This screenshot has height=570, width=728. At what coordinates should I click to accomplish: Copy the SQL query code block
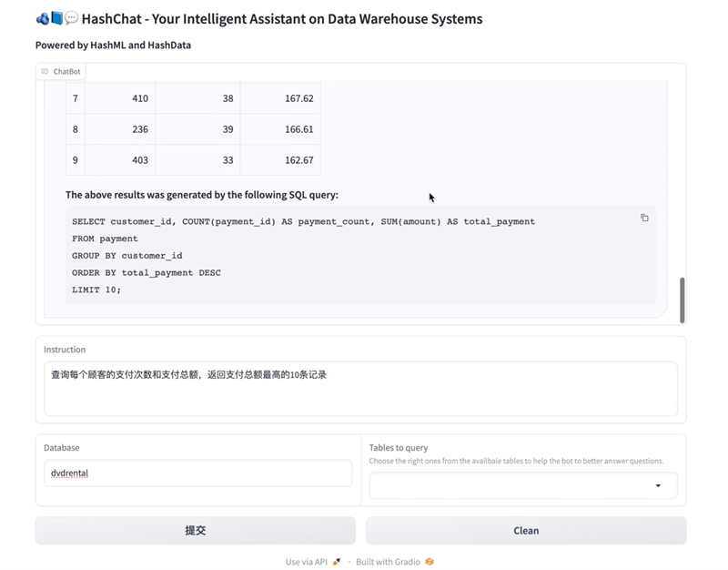pos(644,218)
